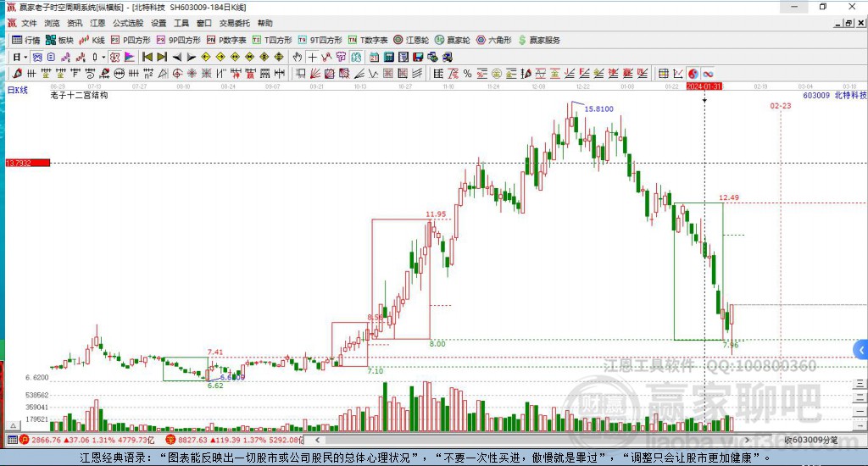Select the hand pan tool
The width and height of the screenshot is (868, 466).
click(298, 57)
